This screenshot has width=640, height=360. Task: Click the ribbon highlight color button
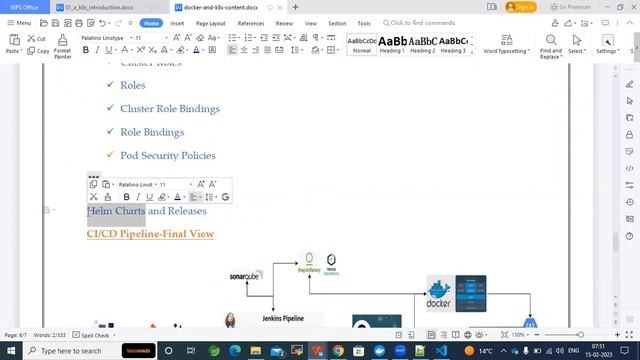tap(181, 50)
